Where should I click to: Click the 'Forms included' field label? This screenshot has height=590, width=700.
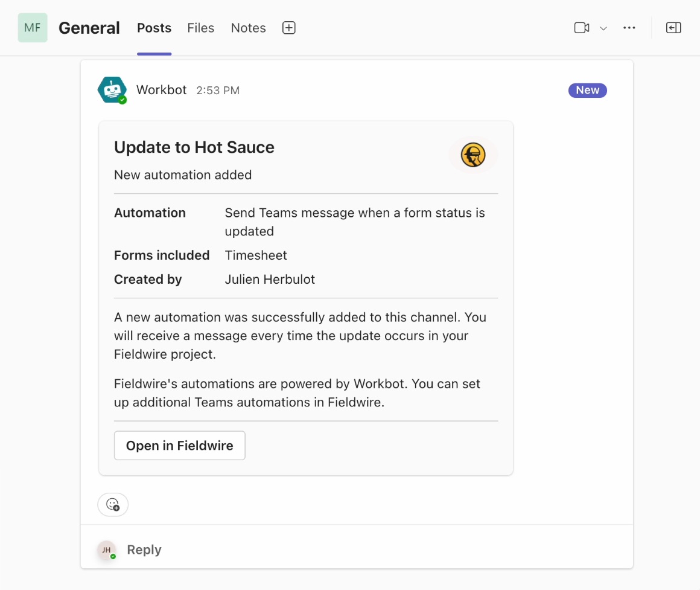(x=162, y=255)
